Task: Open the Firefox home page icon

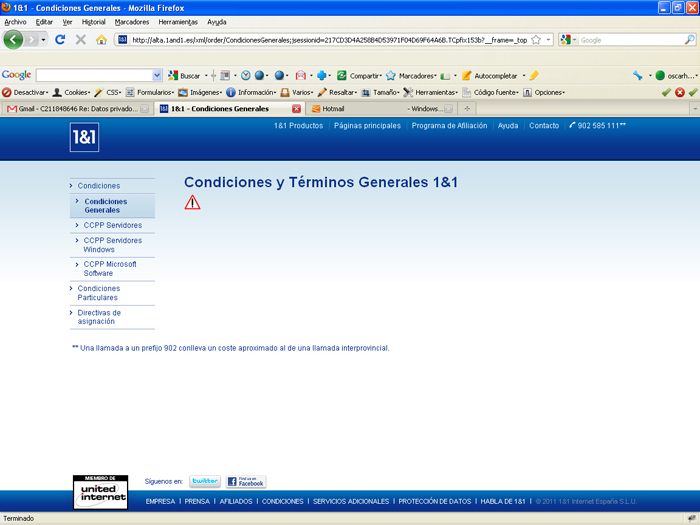Action: pos(101,40)
